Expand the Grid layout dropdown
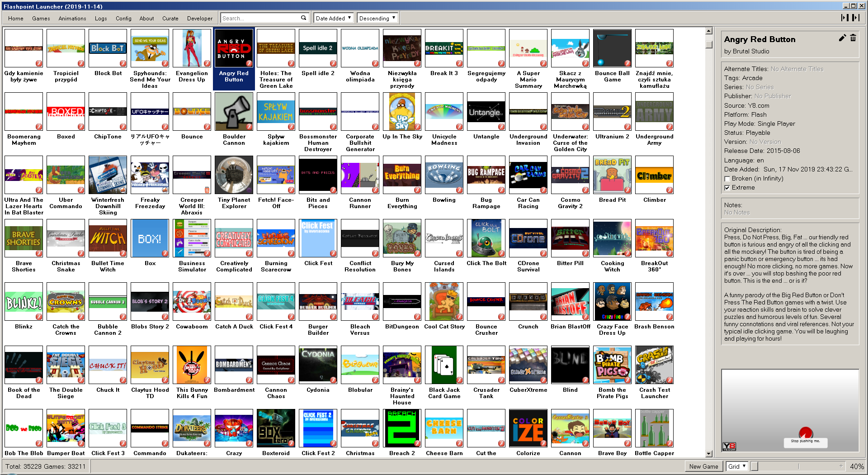This screenshot has width=868, height=475. [x=737, y=466]
